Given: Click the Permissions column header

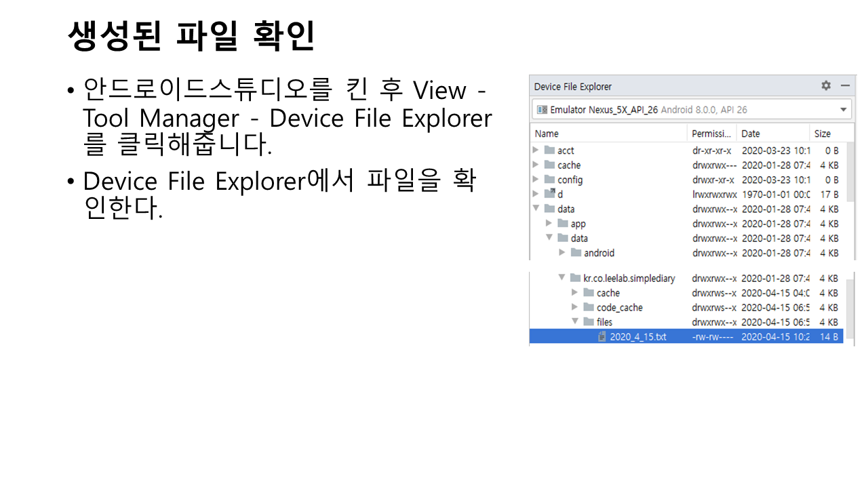Looking at the screenshot, I should (x=711, y=134).
